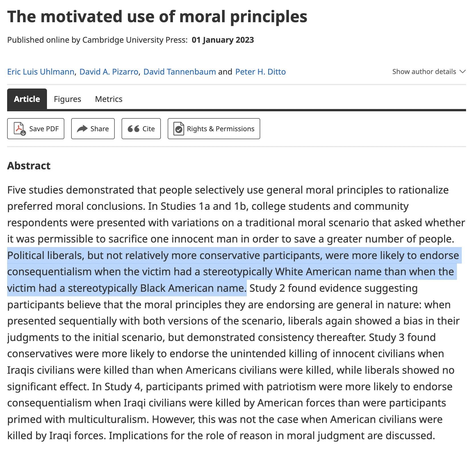This screenshot has width=476, height=452.
Task: Open author link David A. Pizarro
Action: pyautogui.click(x=109, y=72)
